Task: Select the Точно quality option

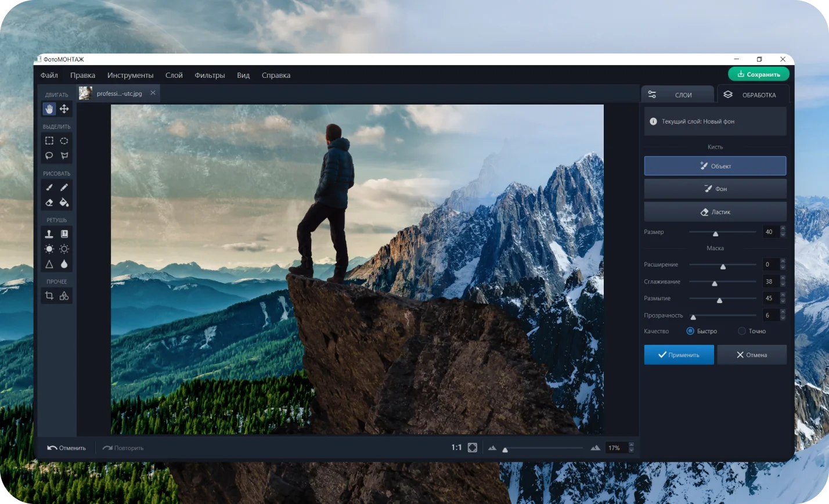Action: tap(741, 331)
